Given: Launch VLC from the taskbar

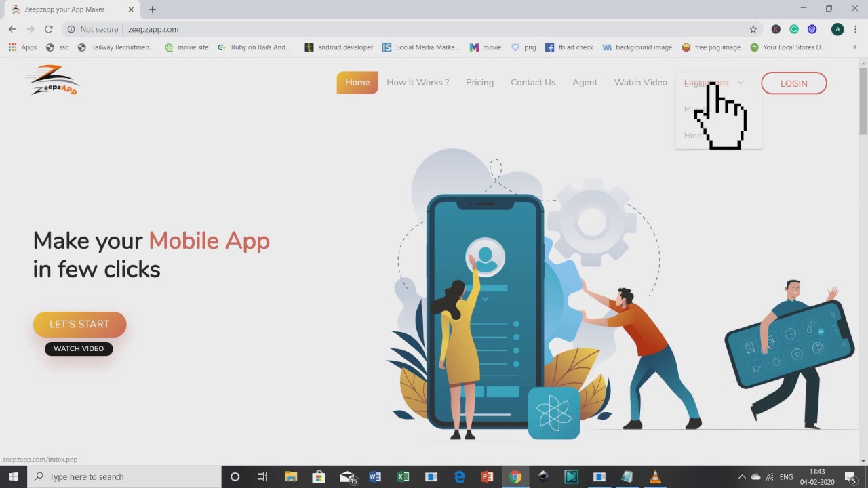Looking at the screenshot, I should [655, 476].
